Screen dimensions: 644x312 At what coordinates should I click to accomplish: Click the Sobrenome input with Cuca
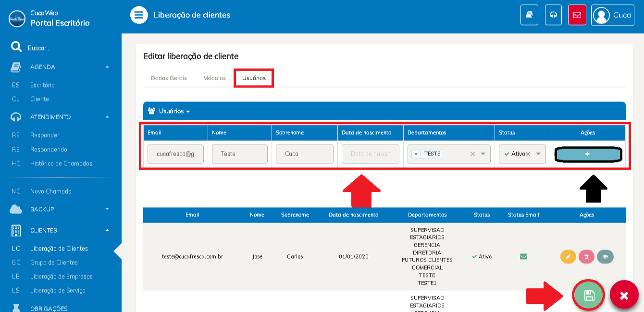pyautogui.click(x=305, y=154)
